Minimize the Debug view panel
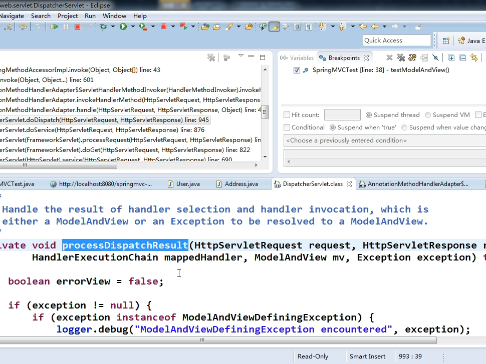486x364 pixels. tap(251, 57)
